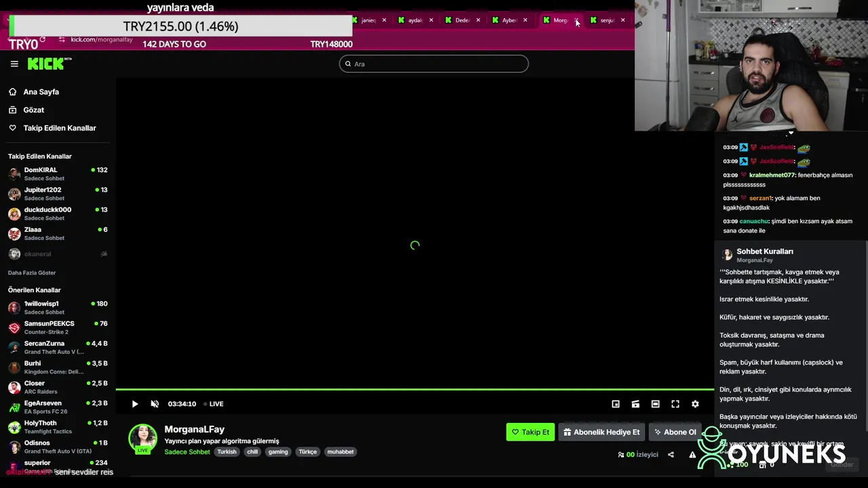Open Sadece Sohbet category link

pyautogui.click(x=187, y=452)
